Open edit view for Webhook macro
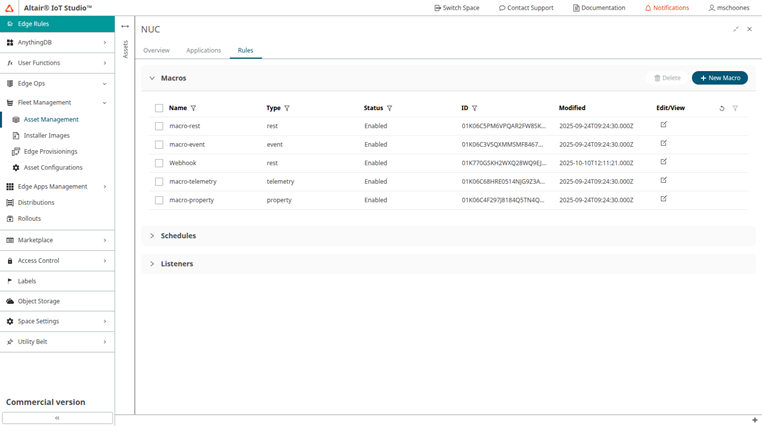762x426 pixels. point(663,162)
